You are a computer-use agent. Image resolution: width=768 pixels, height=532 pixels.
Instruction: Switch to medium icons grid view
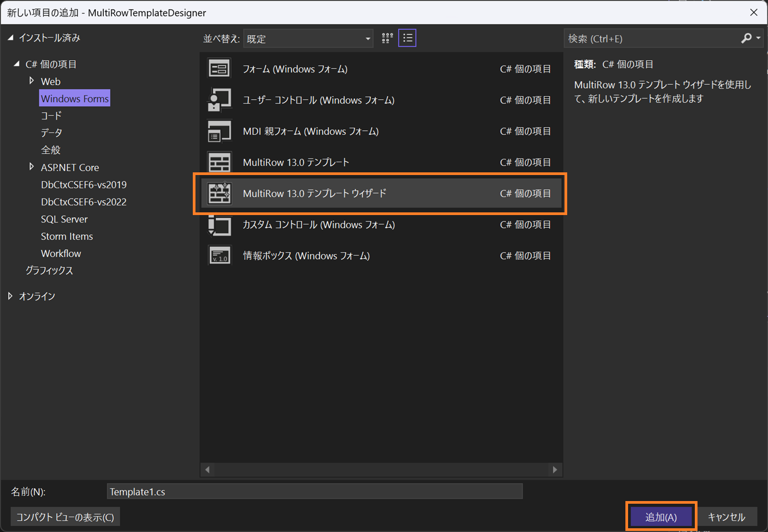(x=387, y=38)
